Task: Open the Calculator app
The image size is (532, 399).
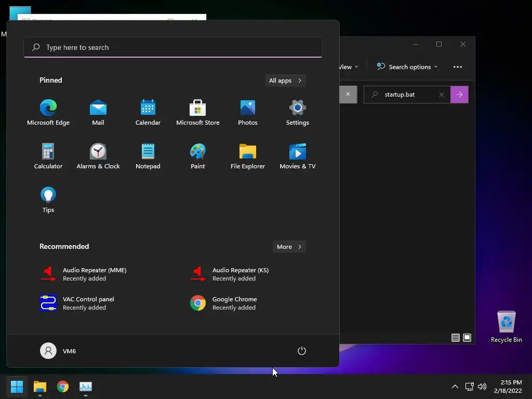Action: coord(48,156)
